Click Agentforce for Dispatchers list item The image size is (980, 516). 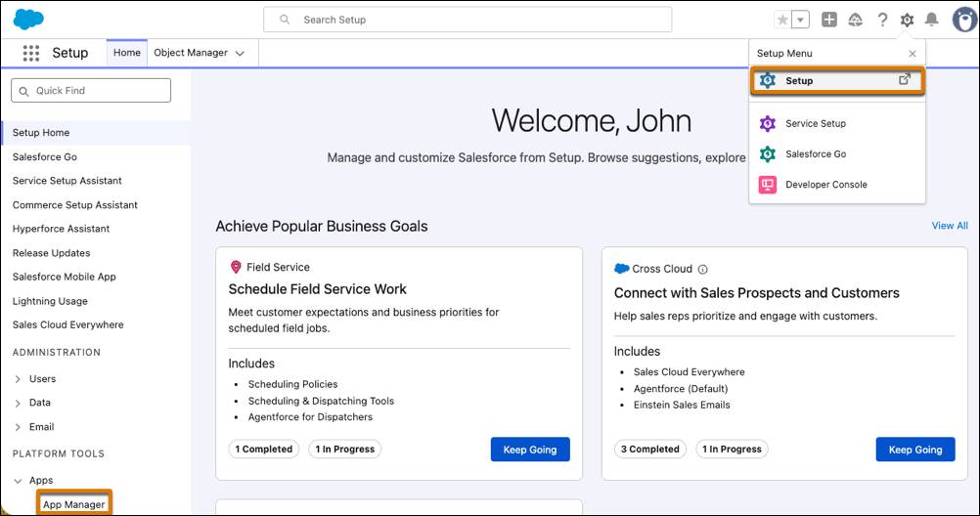(310, 417)
